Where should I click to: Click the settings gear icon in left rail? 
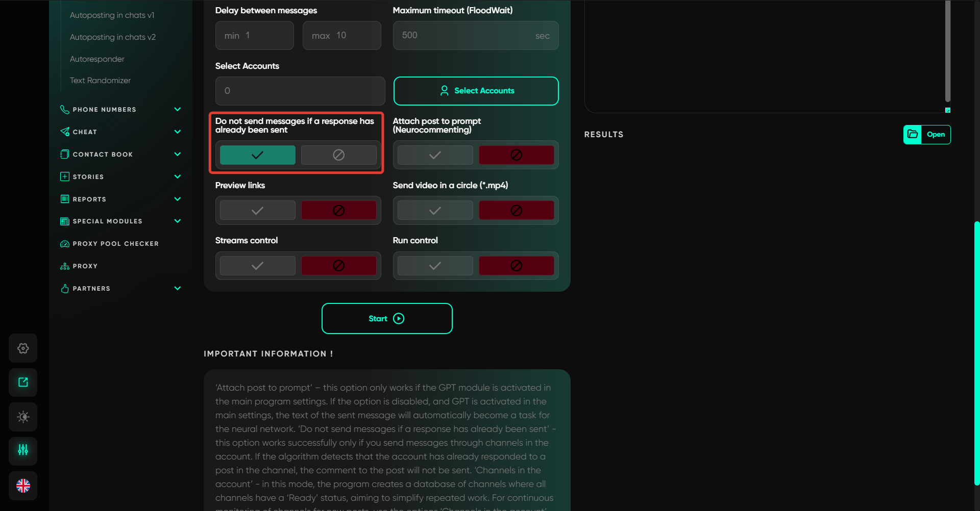pyautogui.click(x=23, y=348)
